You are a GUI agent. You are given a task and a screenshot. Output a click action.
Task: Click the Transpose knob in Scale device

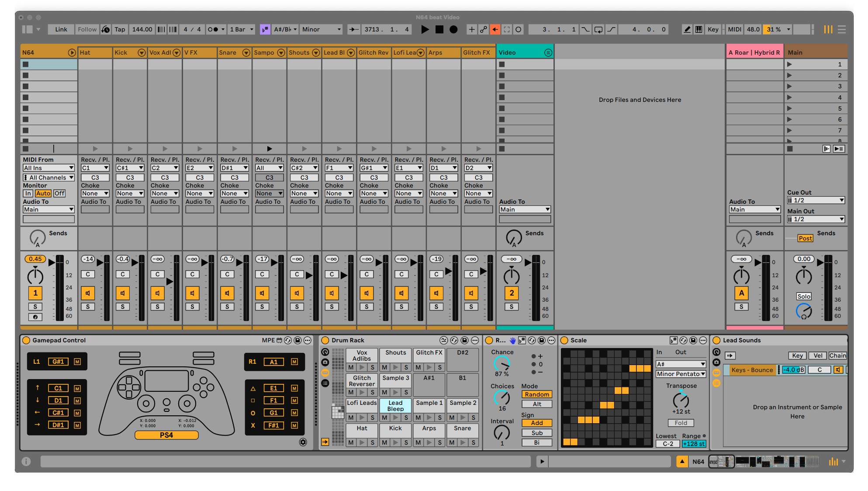681,400
